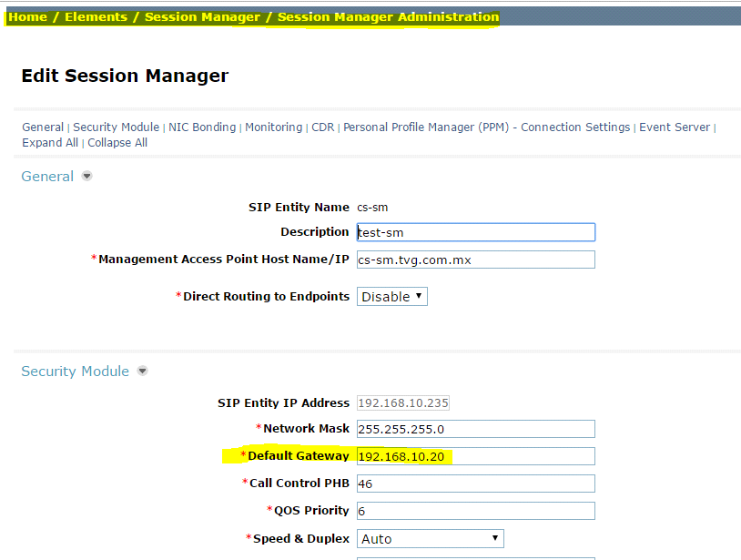741x560 pixels.
Task: Select the cs-sm SIP Entity Name value
Action: pos(372,208)
